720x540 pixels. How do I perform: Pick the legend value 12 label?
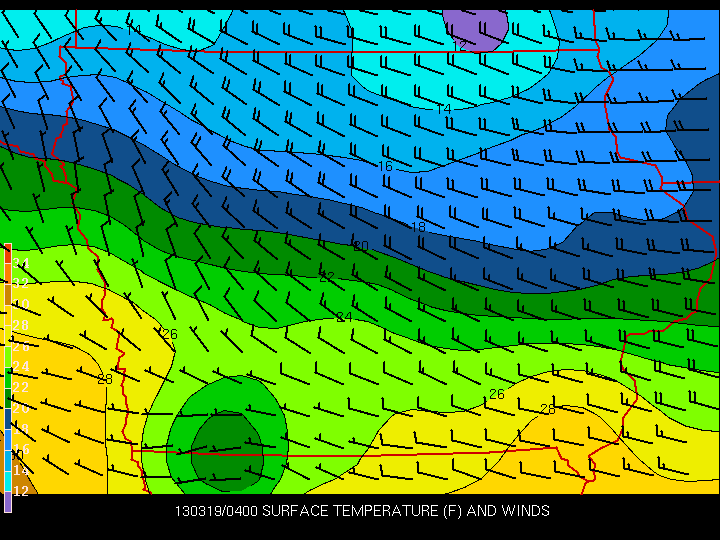(21, 491)
